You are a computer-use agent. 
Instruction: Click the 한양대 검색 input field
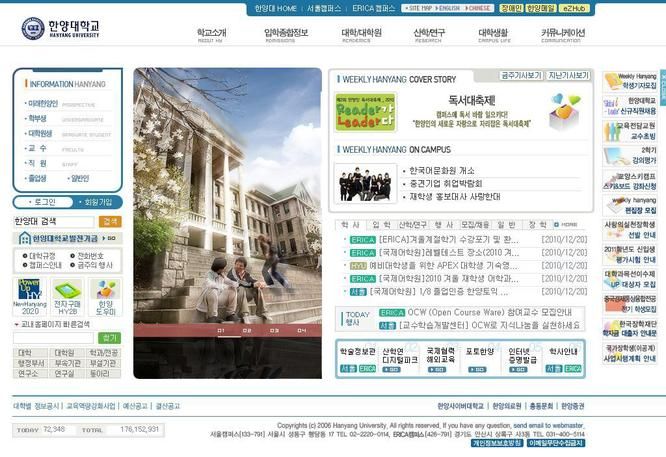pyautogui.click(x=54, y=221)
